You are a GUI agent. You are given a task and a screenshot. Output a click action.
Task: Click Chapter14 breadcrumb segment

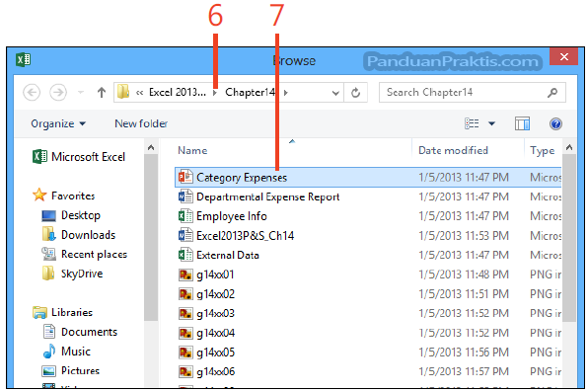[x=251, y=93]
